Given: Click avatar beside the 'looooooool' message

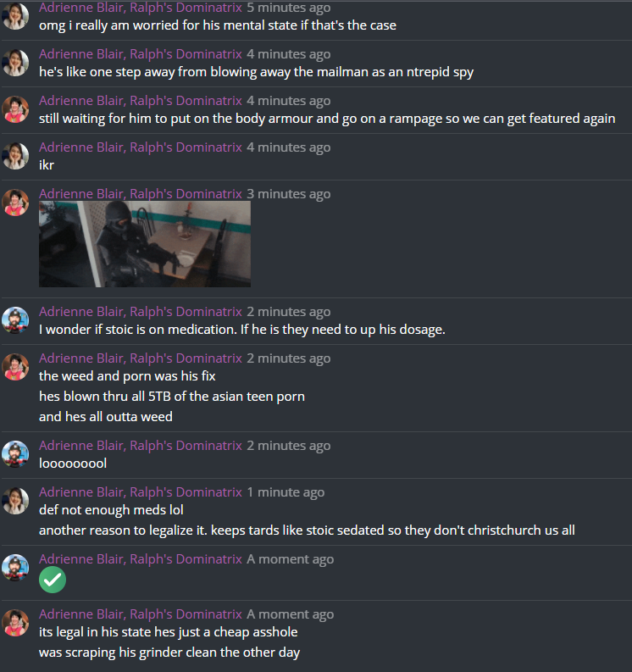Looking at the screenshot, I should [x=15, y=454].
